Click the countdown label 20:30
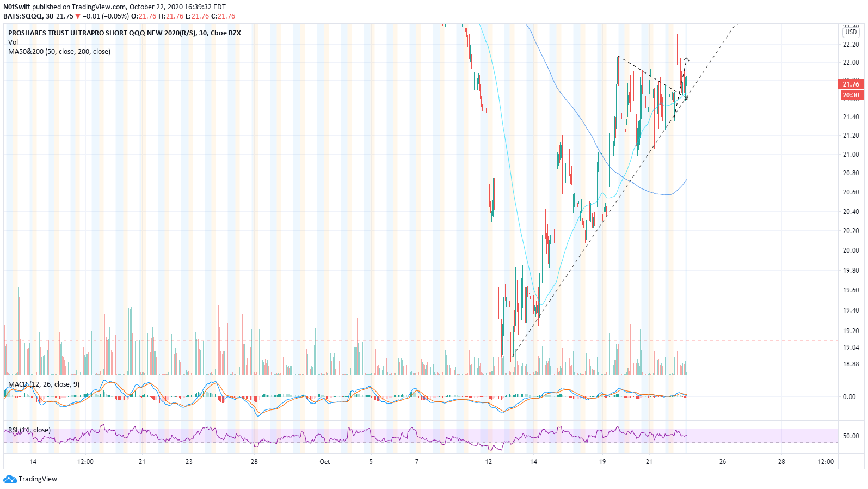868x489 pixels. (851, 95)
